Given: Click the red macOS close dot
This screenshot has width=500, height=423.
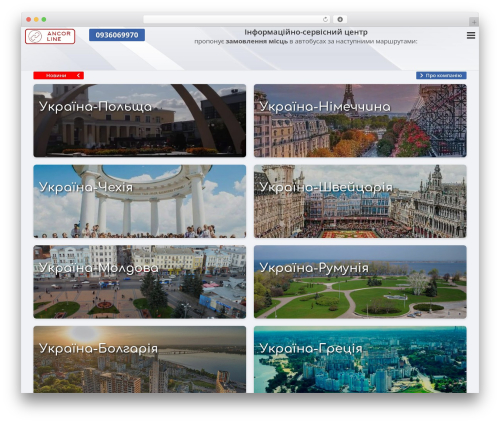Looking at the screenshot, I should 29,20.
